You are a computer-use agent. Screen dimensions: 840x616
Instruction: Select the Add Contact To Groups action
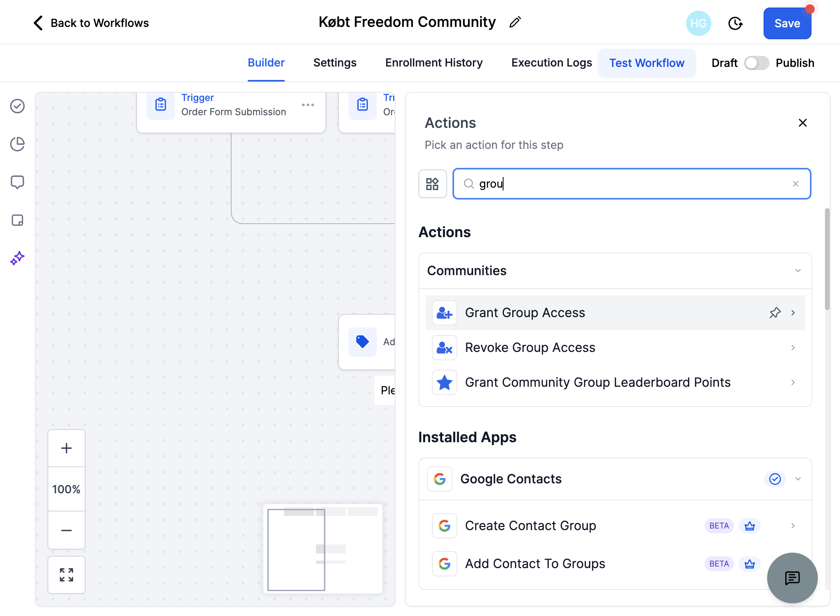(615, 564)
